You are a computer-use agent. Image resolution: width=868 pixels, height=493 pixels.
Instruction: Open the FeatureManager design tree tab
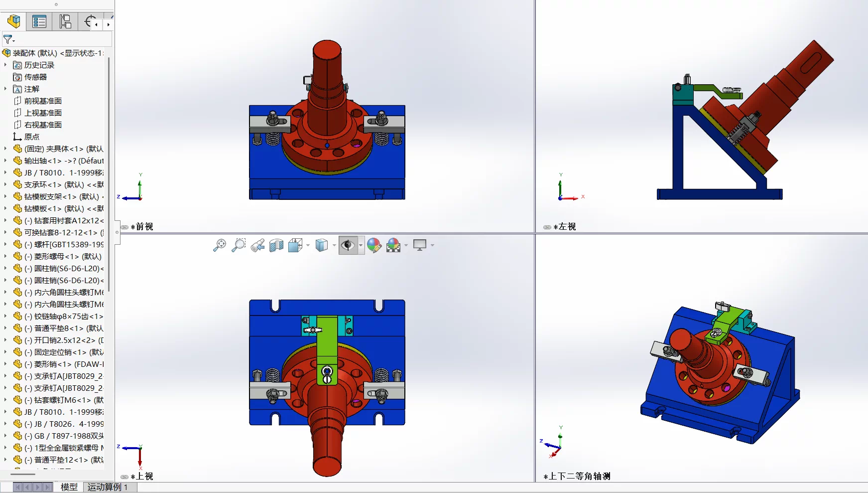coord(13,21)
